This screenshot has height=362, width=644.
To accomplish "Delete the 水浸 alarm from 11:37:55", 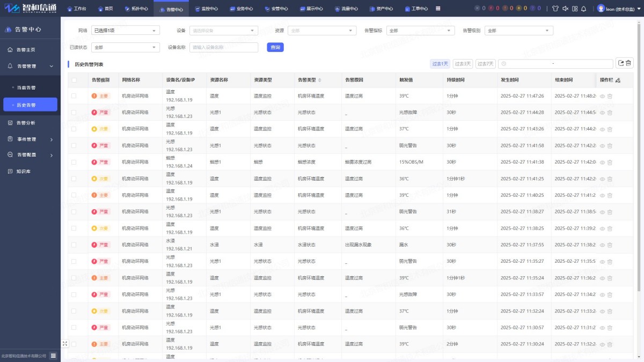I will pyautogui.click(x=610, y=245).
